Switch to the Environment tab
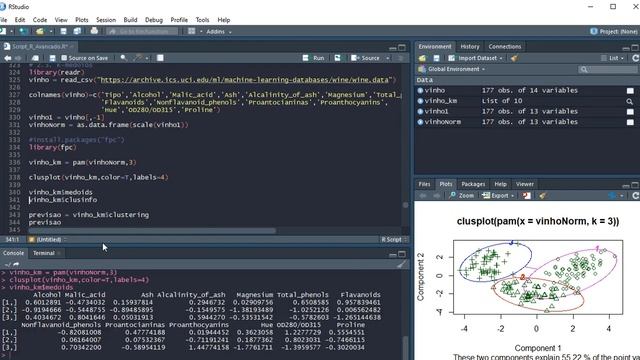Screen dimensions: 640x360 [434, 47]
